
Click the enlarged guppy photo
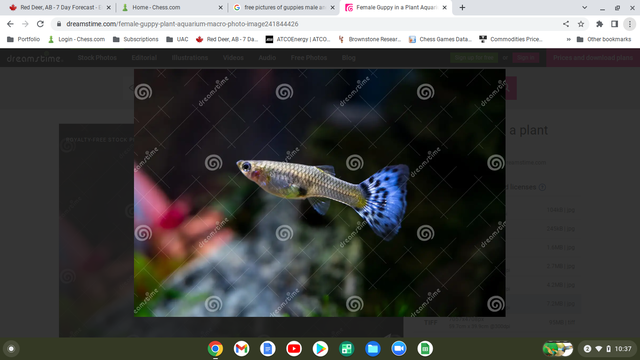320,193
